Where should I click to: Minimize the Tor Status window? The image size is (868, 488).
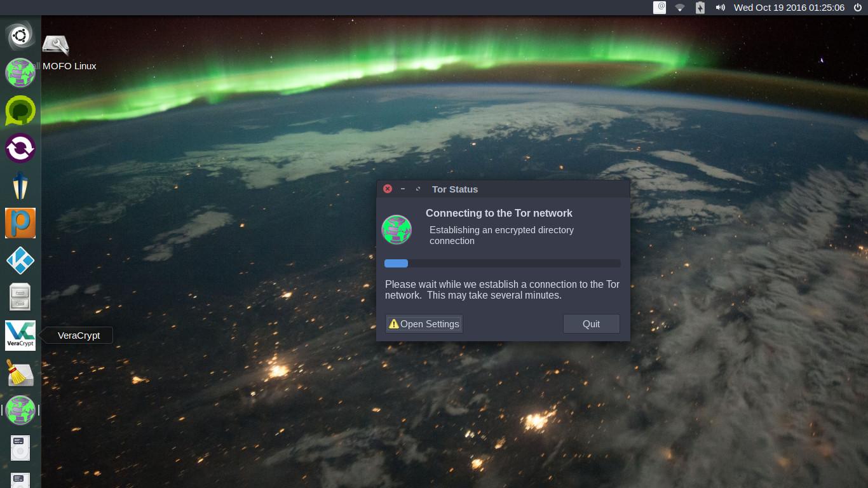coord(403,189)
